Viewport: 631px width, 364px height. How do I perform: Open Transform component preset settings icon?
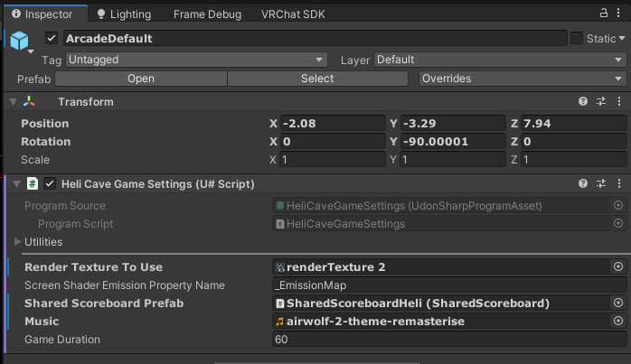point(601,102)
